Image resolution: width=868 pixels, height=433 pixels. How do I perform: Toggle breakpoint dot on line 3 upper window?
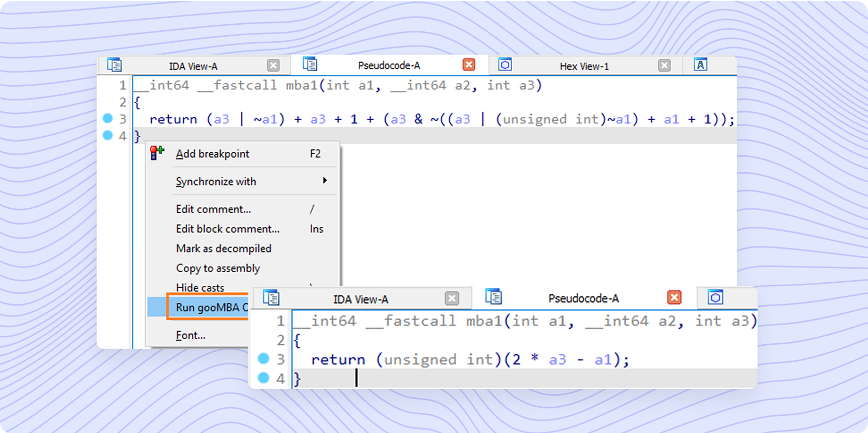coord(108,118)
